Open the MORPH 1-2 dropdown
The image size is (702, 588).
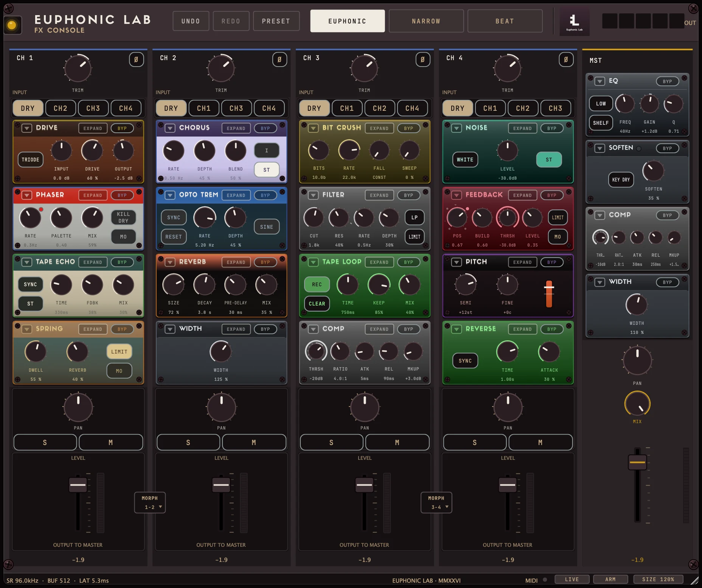(x=150, y=503)
